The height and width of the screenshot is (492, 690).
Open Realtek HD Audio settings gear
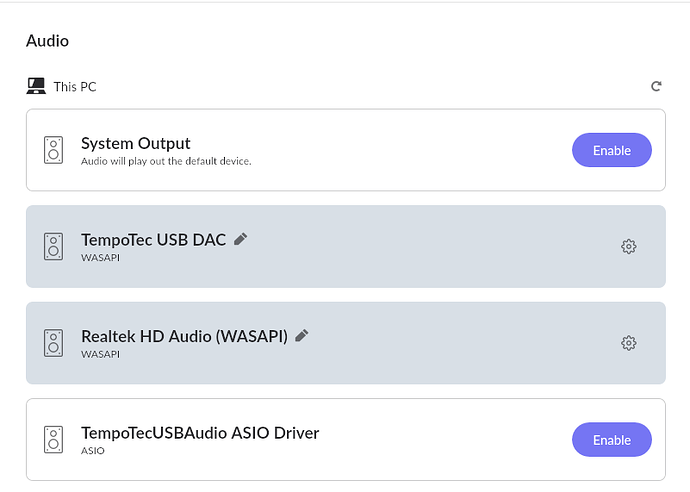(628, 343)
